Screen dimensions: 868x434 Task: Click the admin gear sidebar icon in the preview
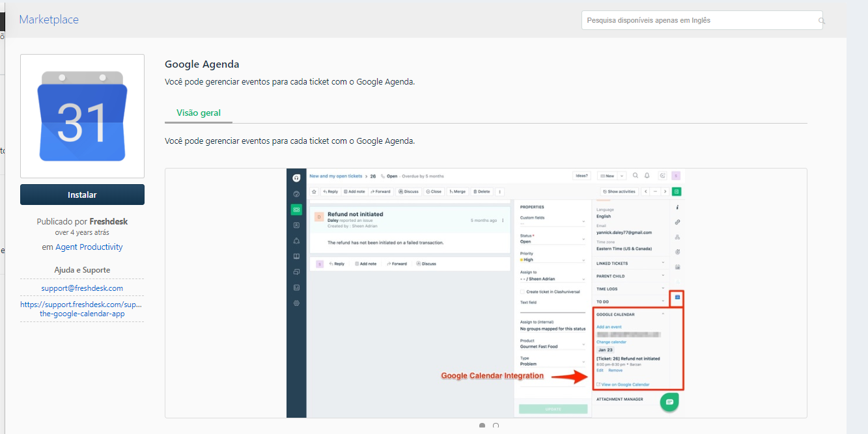(x=296, y=303)
